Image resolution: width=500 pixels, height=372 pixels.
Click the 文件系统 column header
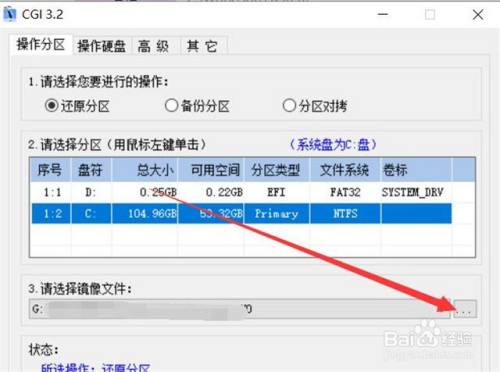point(345,170)
